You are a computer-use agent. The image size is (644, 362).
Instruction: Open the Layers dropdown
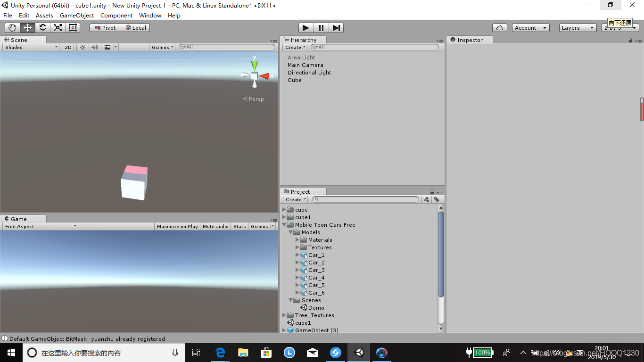click(578, 28)
